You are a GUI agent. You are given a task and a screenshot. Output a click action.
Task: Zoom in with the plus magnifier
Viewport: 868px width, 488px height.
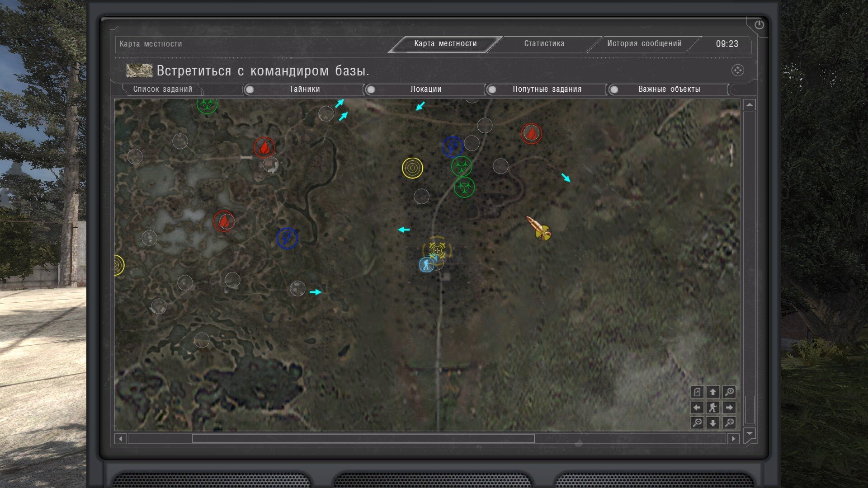pos(729,392)
